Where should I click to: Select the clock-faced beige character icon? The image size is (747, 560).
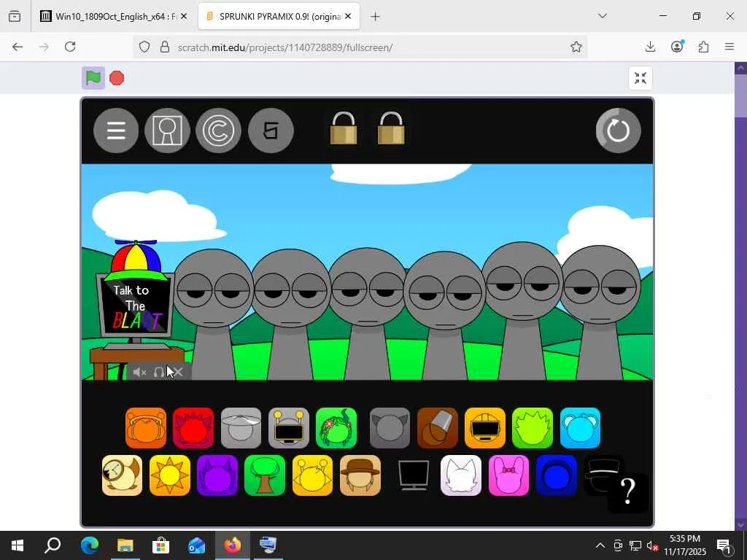point(122,475)
